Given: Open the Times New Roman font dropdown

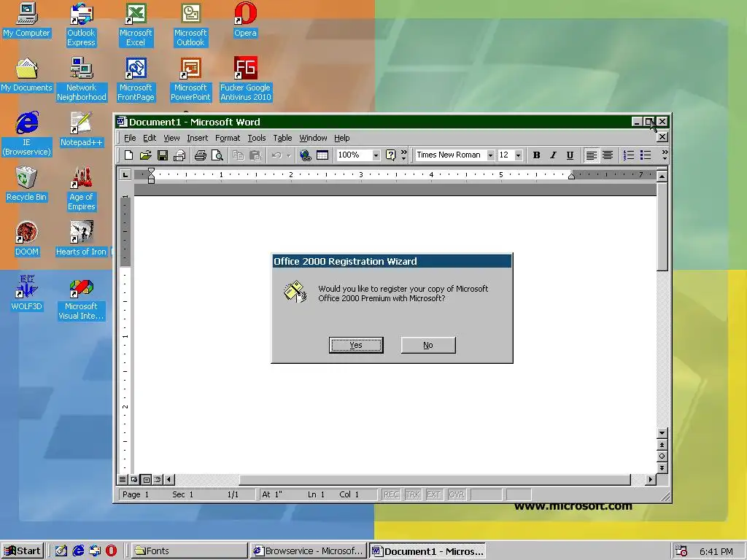Looking at the screenshot, I should [490, 155].
